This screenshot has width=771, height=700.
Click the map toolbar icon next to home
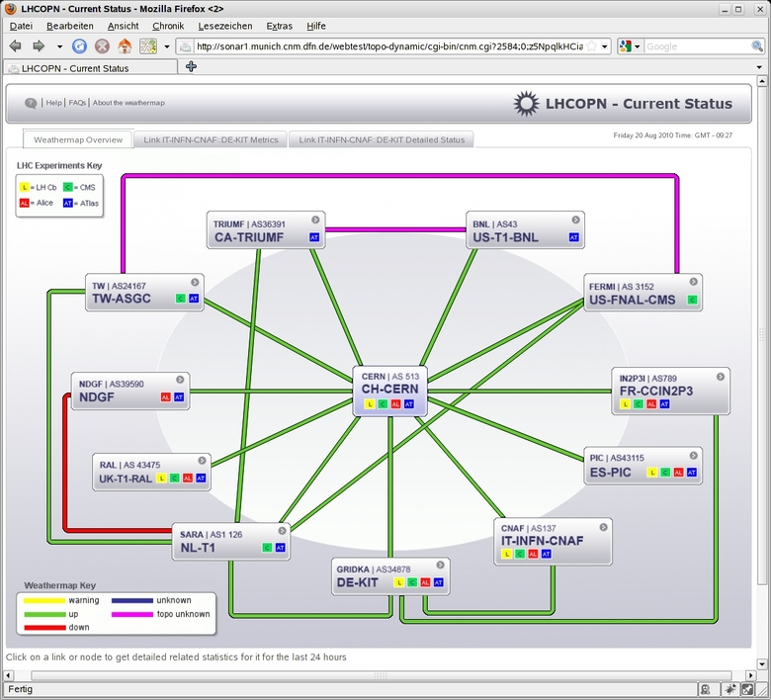[x=148, y=46]
